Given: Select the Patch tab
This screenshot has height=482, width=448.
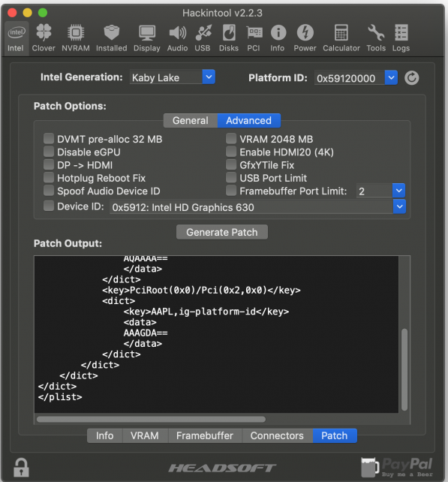Looking at the screenshot, I should (335, 435).
